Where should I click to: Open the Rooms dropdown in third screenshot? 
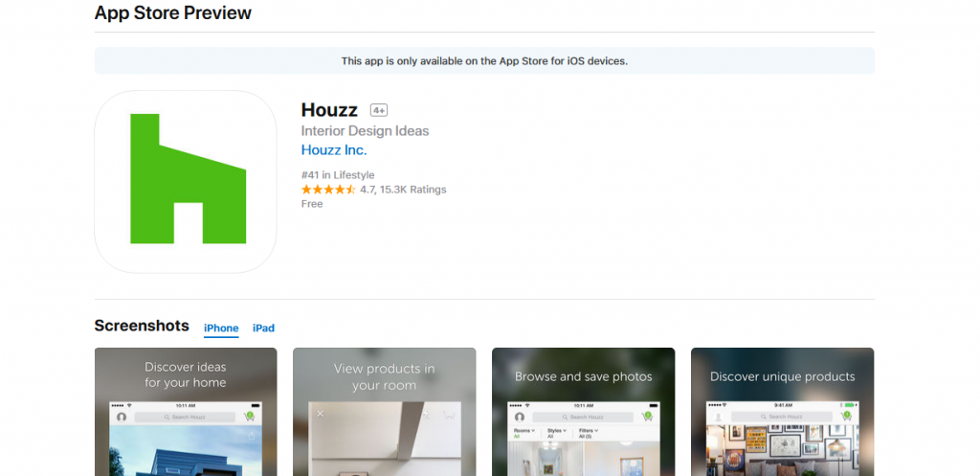pos(524,433)
